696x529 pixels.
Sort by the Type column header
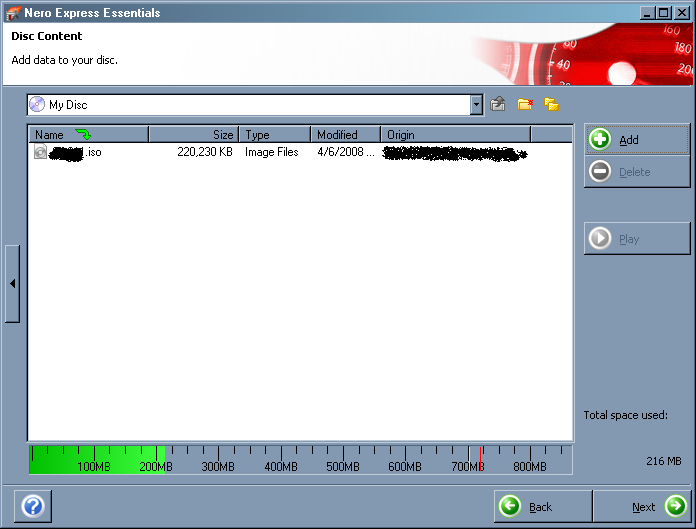tap(275, 134)
